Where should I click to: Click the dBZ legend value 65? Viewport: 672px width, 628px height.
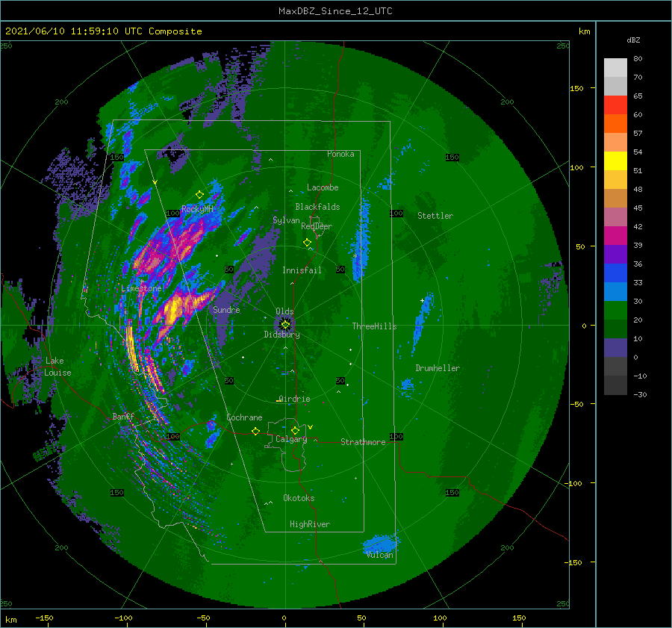638,96
